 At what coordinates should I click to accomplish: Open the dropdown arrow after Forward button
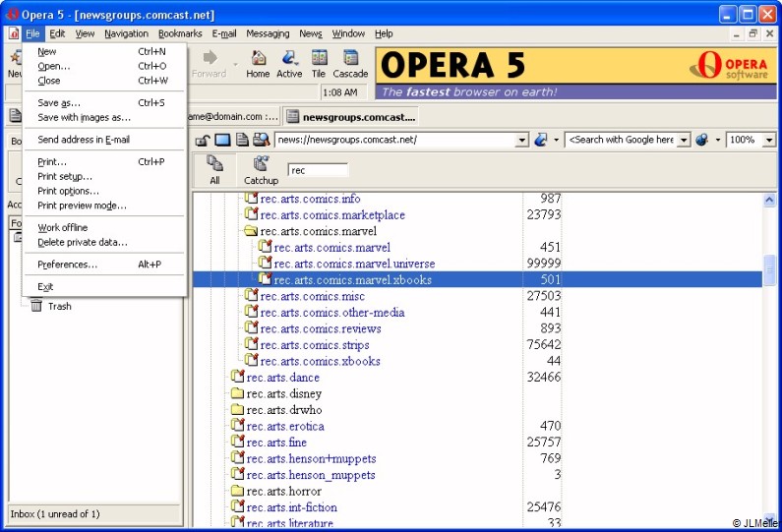[235, 64]
